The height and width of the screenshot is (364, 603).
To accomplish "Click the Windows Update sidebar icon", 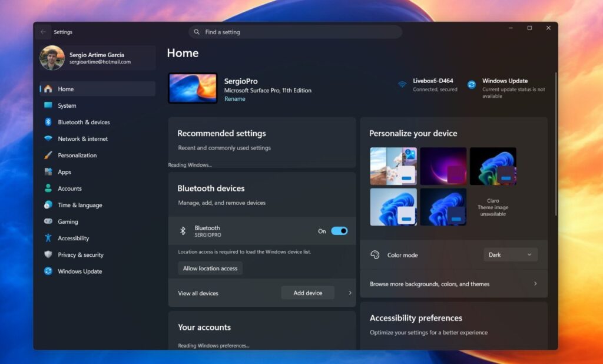I will pyautogui.click(x=48, y=271).
